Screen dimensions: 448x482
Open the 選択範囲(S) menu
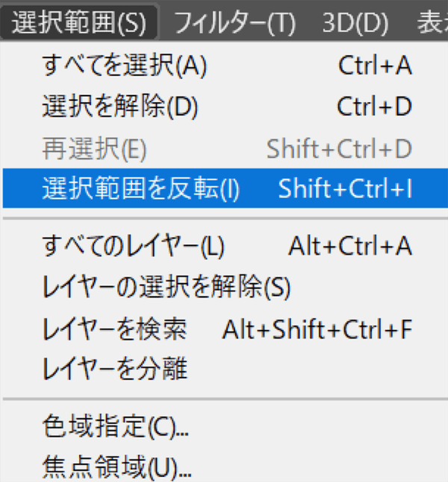(78, 22)
